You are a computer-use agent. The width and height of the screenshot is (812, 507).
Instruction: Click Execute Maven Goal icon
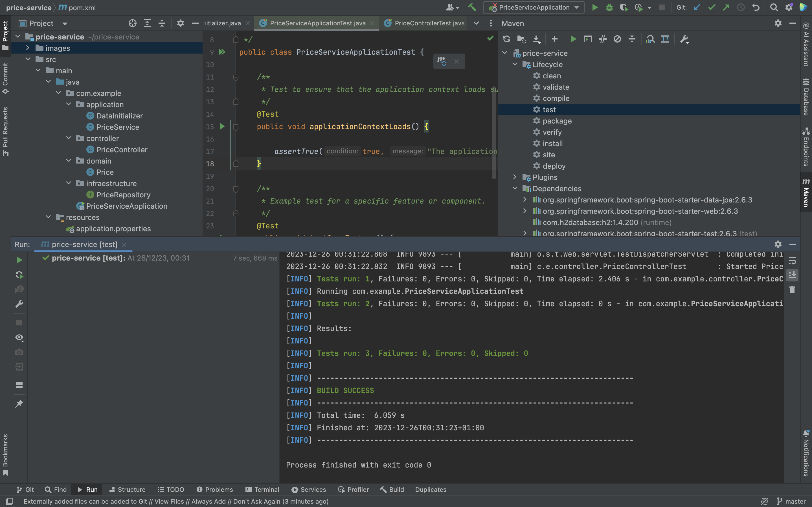[x=588, y=39]
